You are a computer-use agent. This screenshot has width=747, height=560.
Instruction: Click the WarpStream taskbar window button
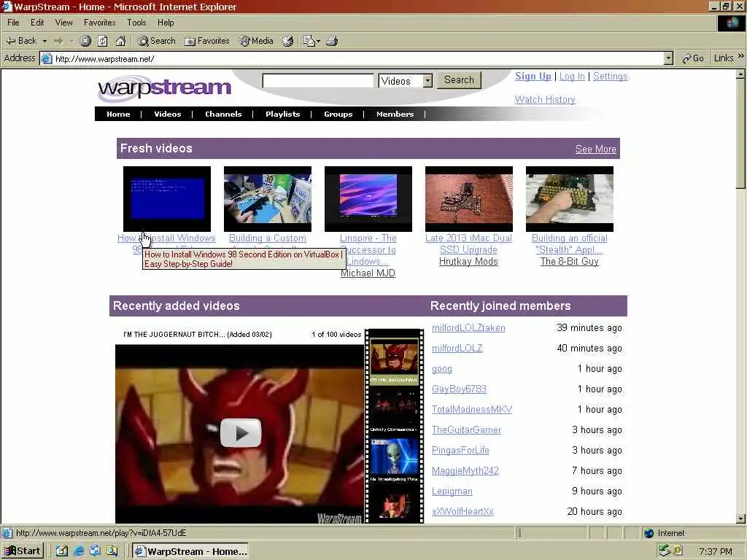(x=190, y=551)
